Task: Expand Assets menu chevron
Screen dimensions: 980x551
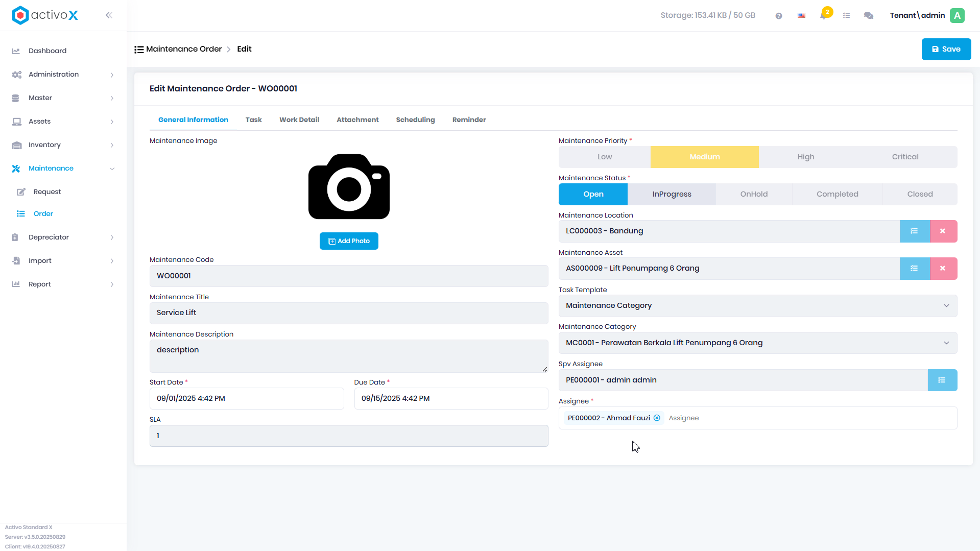Action: [x=112, y=122]
